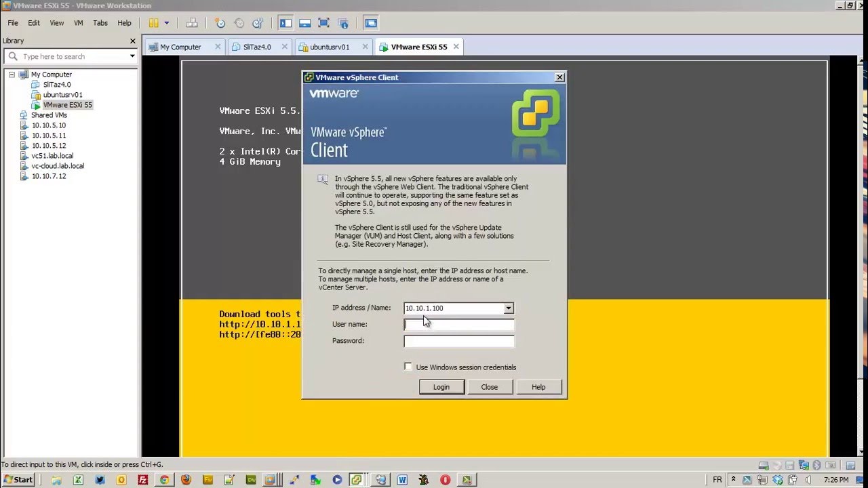The width and height of the screenshot is (868, 488).
Task: Click the Bluetooth status bar icon
Action: [817, 465]
